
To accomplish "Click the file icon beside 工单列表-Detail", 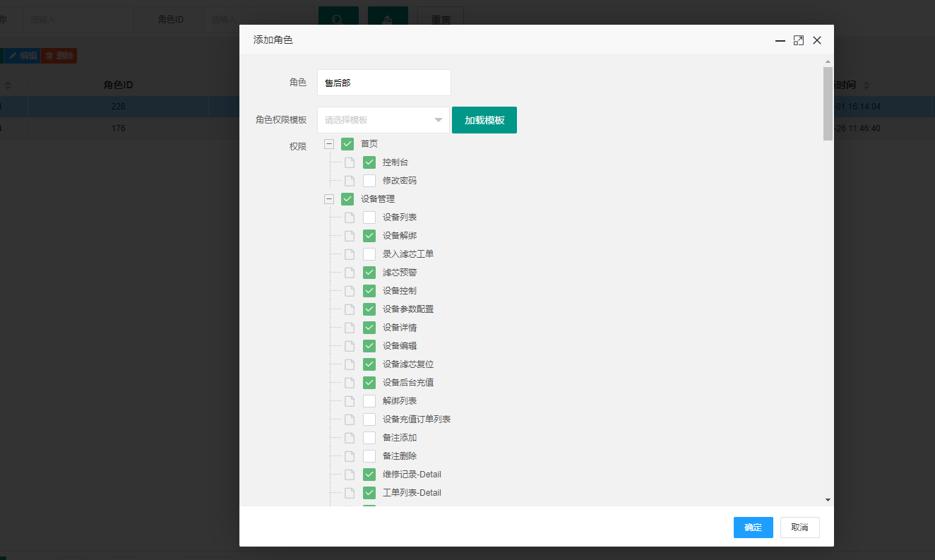I will tap(350, 493).
